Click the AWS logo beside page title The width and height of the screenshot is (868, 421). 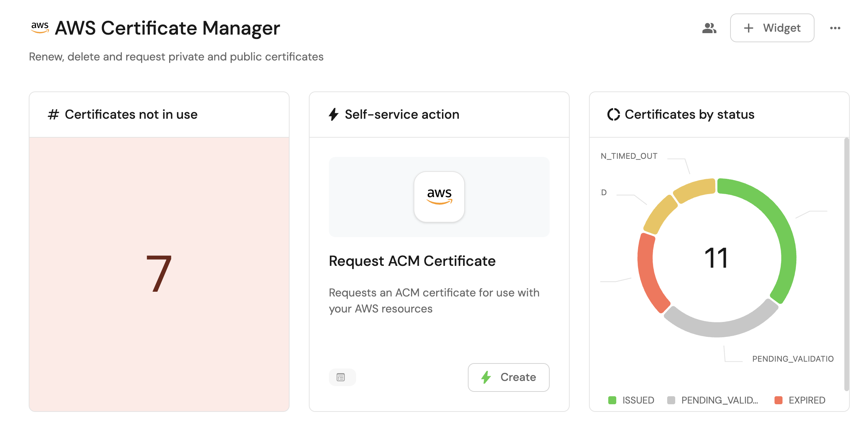pos(40,28)
